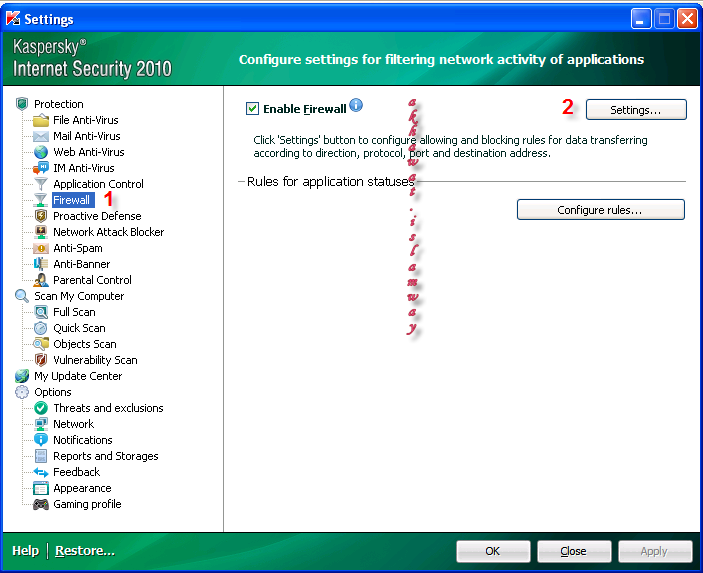Open Full Scan settings
The width and height of the screenshot is (703, 573).
click(x=74, y=312)
